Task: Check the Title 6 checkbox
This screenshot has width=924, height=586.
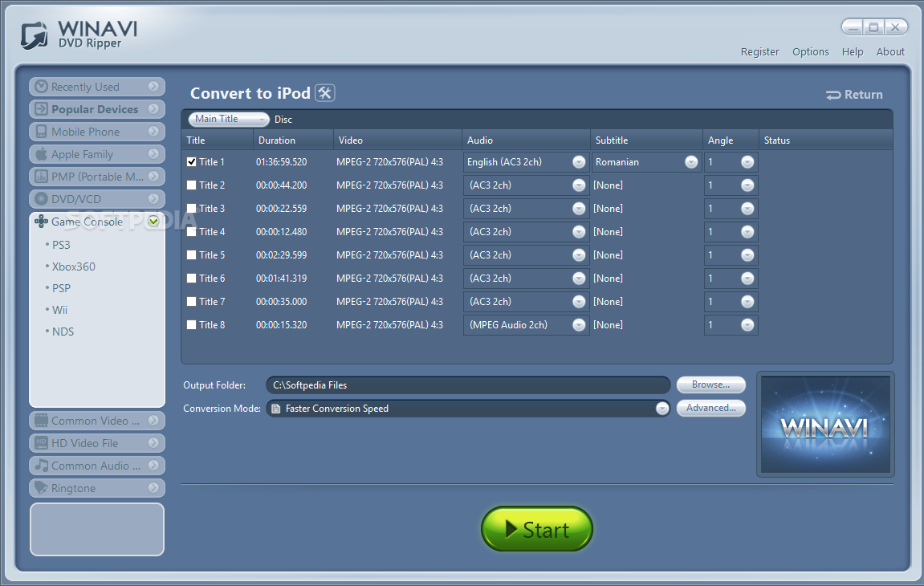Action: (x=192, y=279)
